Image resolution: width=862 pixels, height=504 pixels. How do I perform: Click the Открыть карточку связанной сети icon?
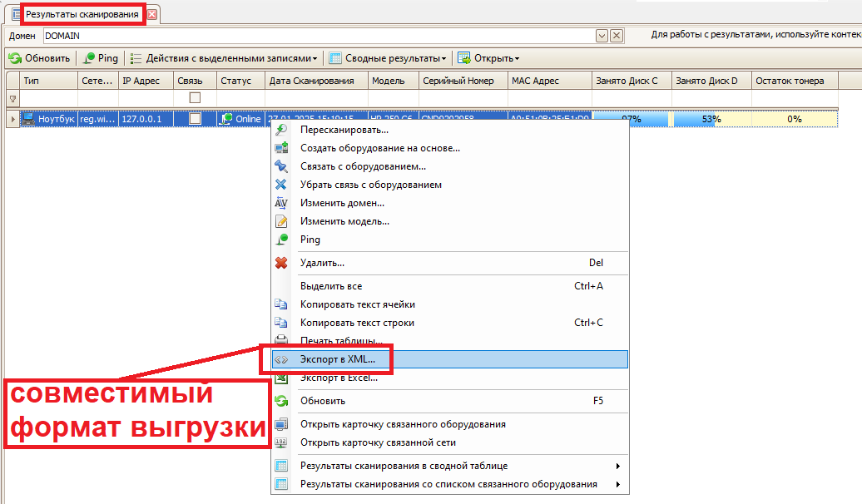[281, 442]
